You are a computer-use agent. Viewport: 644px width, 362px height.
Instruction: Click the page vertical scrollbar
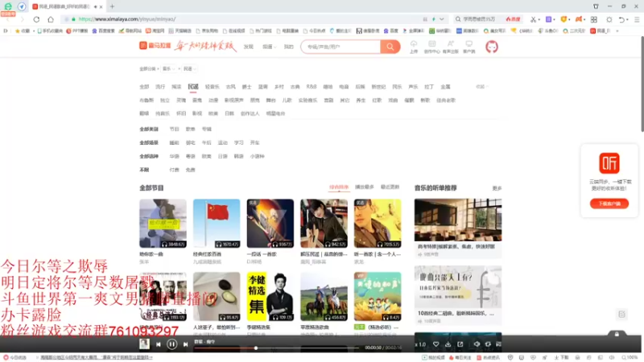(642, 84)
